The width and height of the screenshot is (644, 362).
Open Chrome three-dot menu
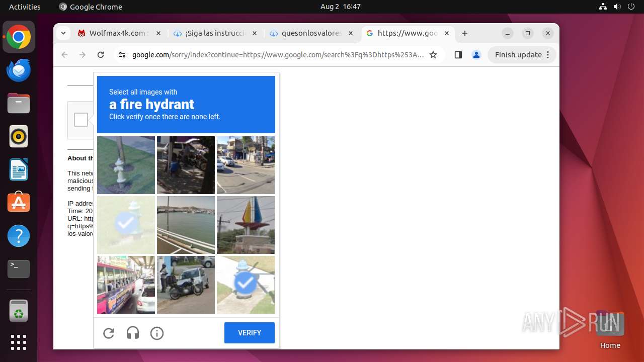click(548, 55)
